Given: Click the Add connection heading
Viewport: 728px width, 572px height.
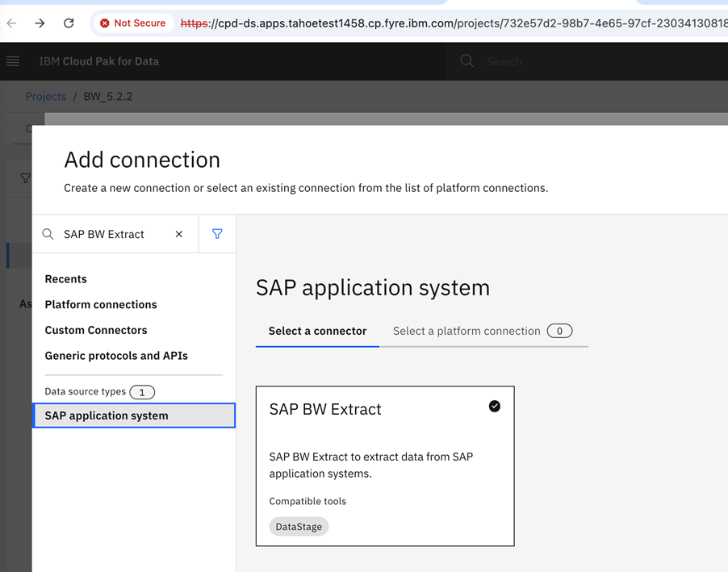Looking at the screenshot, I should [x=142, y=160].
